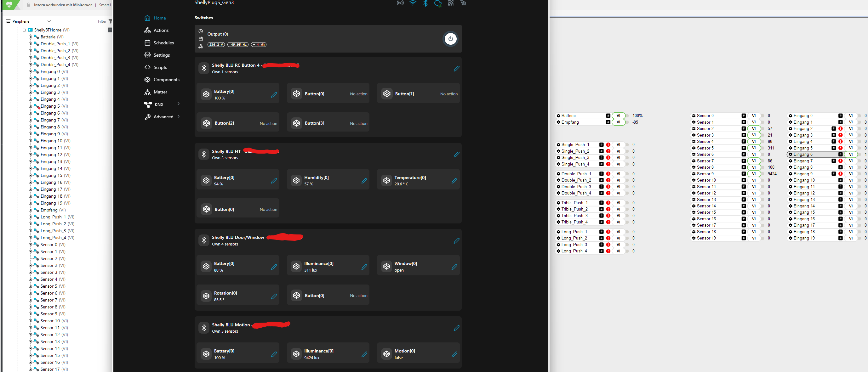This screenshot has width=868, height=372.
Task: Click the Wi-Fi status icon in header
Action: tap(413, 3)
